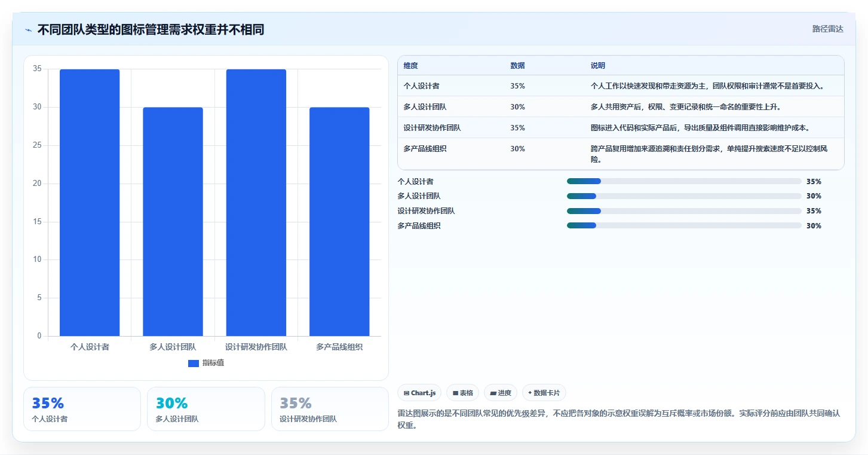Screen dimensions: 868x455
Task: Click the 设计研发协作团队 bar in the chart
Action: [256, 203]
